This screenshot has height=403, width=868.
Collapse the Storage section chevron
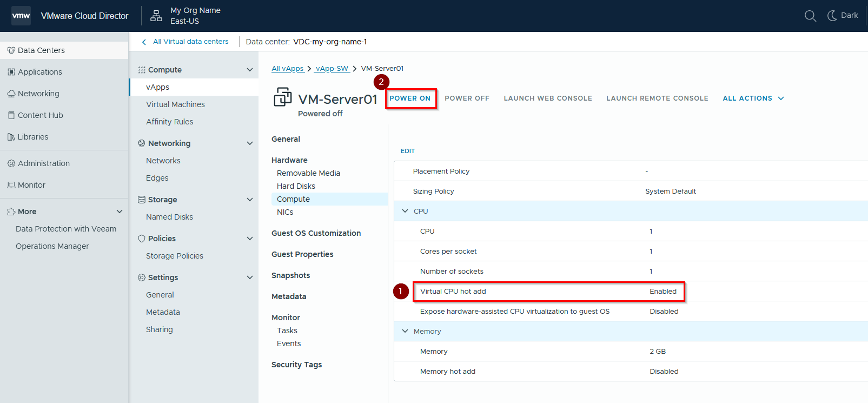[250, 200]
